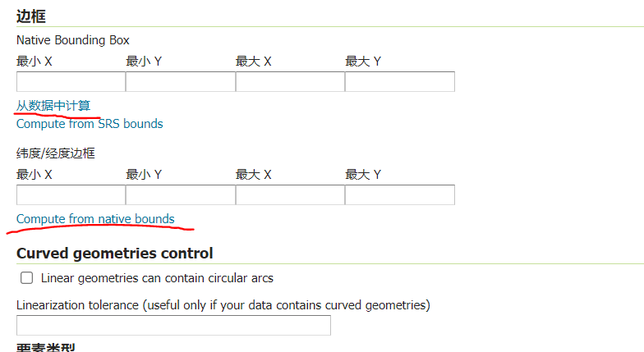Click the Compute from native bounds link
The height and width of the screenshot is (352, 644).
(x=95, y=219)
